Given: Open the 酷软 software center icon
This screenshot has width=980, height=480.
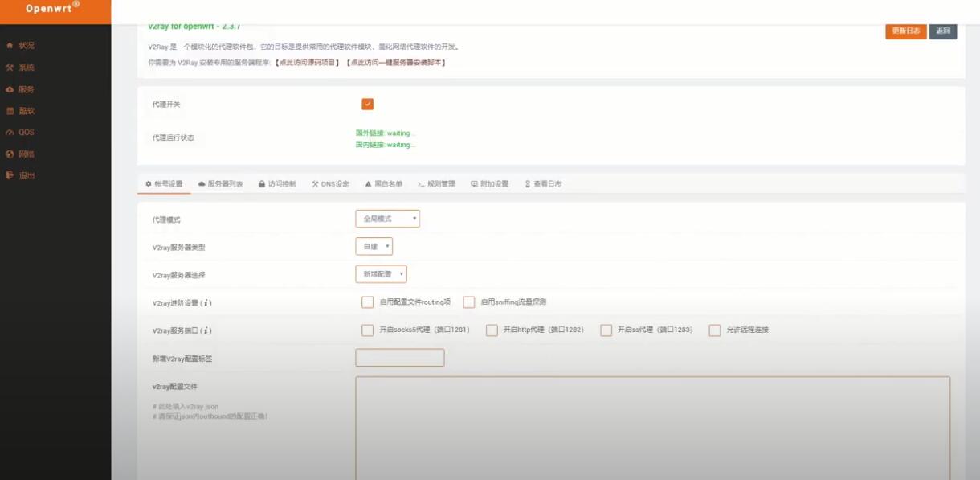Looking at the screenshot, I should (x=10, y=111).
